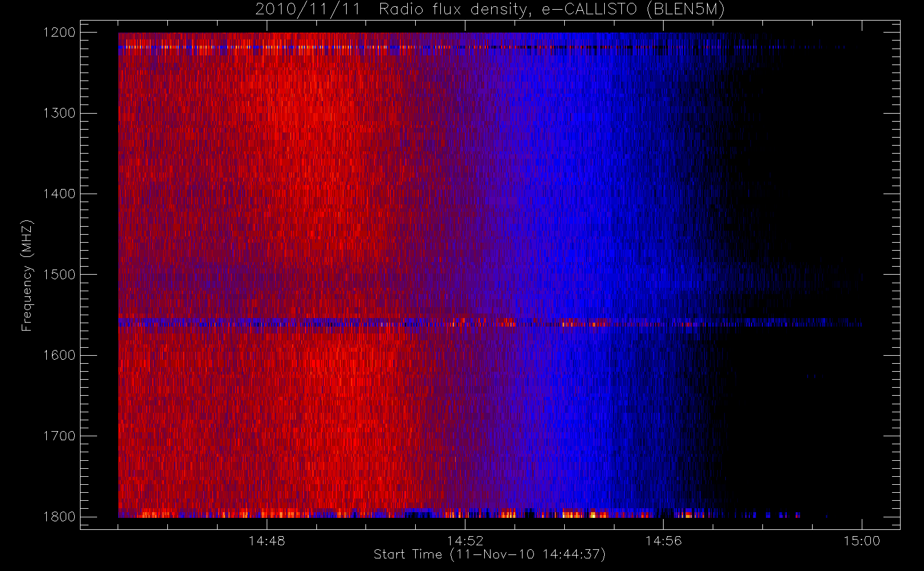Click the 1200 frequency axis label
924x571 pixels.
click(x=59, y=33)
